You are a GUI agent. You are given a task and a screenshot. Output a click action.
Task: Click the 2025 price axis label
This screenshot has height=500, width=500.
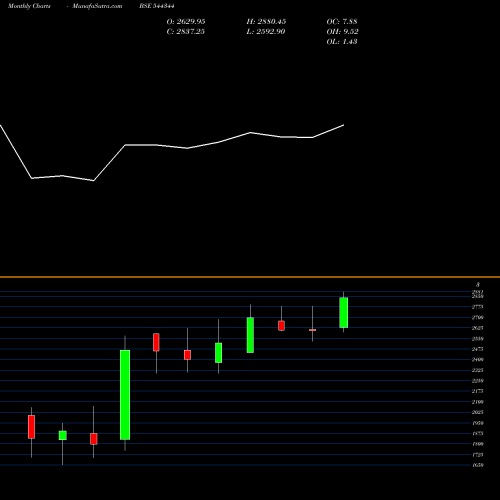click(x=478, y=412)
